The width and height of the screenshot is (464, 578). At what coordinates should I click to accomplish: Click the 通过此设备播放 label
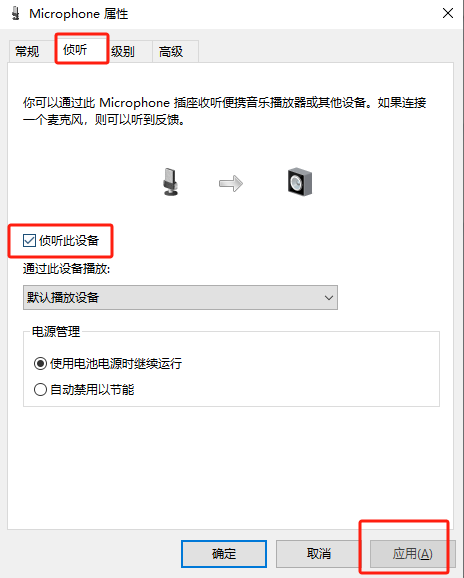[x=66, y=269]
